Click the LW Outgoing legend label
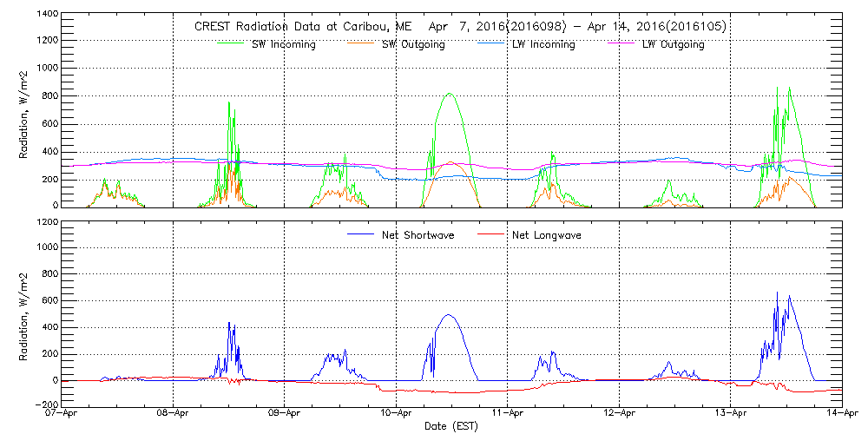 tap(673, 44)
